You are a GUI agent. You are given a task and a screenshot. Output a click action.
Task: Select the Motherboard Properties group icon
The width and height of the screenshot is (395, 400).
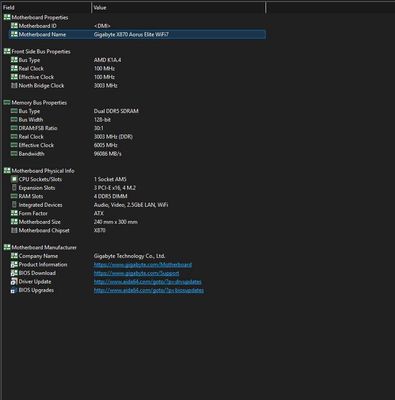click(x=7, y=17)
